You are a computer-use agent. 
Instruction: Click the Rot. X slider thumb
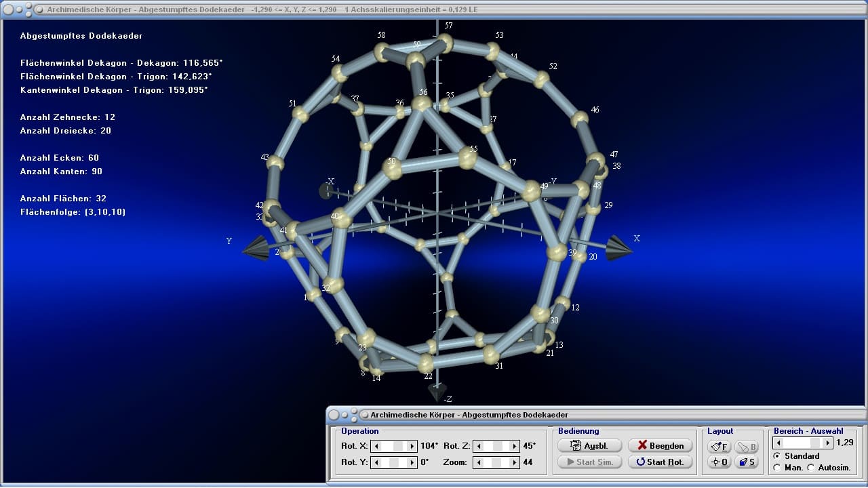pos(399,446)
